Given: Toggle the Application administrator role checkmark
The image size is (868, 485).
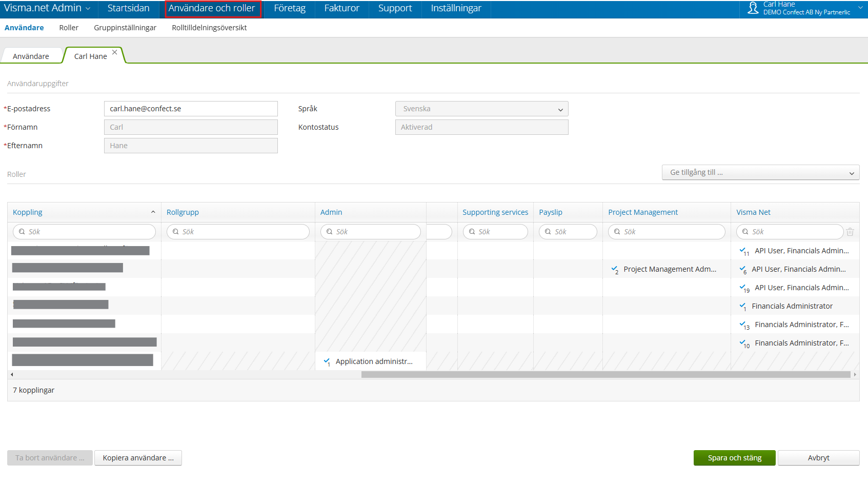Looking at the screenshot, I should click(327, 361).
